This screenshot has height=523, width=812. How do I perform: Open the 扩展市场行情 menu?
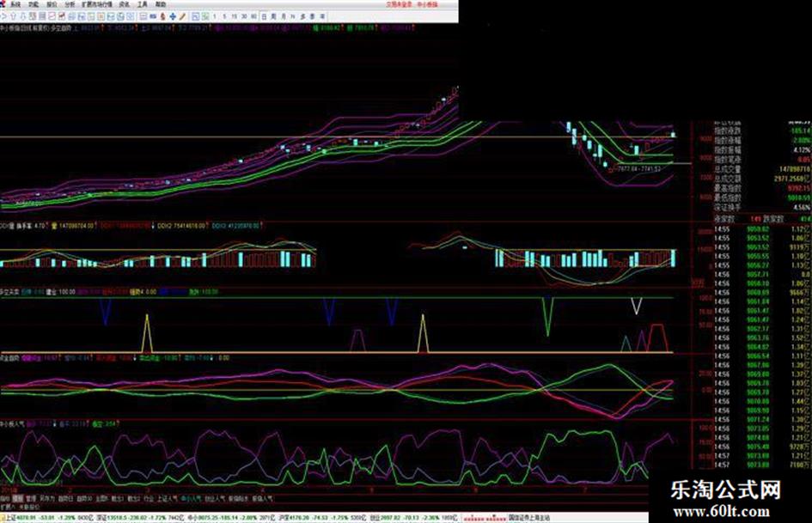(x=97, y=4)
